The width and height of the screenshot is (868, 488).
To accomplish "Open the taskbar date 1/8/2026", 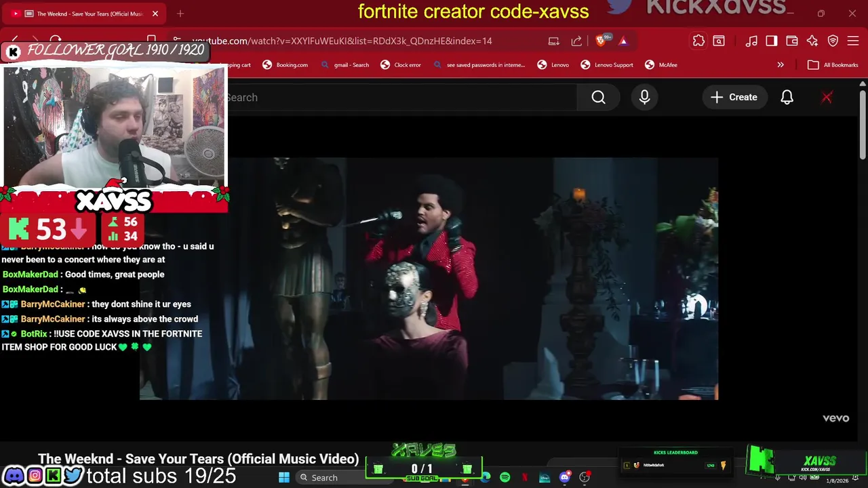I will pyautogui.click(x=837, y=481).
